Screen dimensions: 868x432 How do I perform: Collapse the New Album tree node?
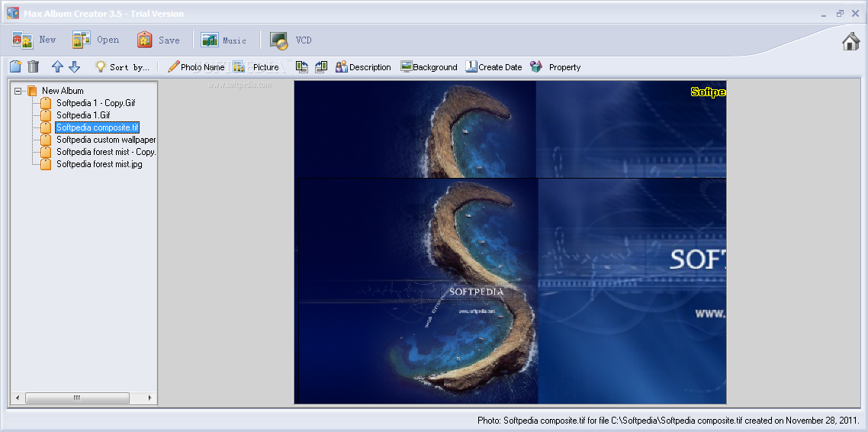18,91
